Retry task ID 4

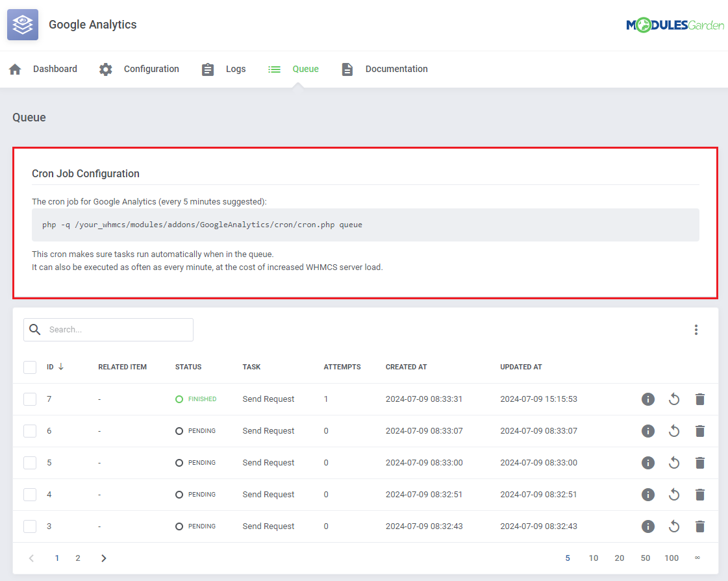[674, 495]
